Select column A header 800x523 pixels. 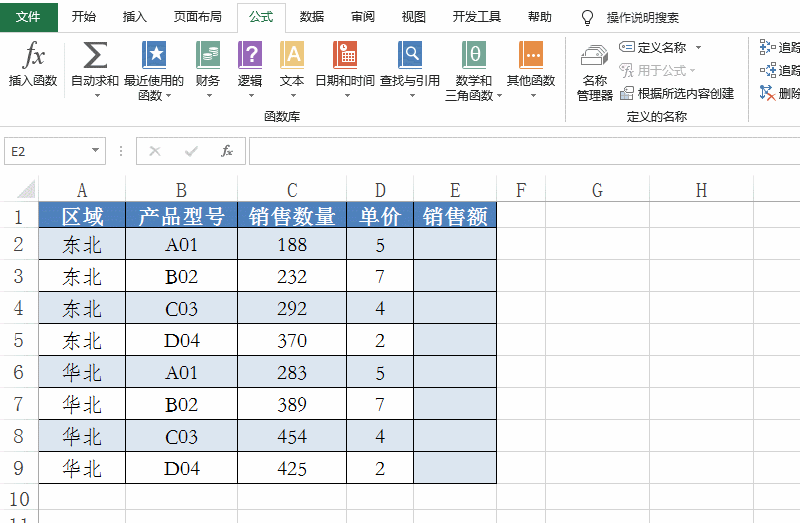[x=82, y=190]
